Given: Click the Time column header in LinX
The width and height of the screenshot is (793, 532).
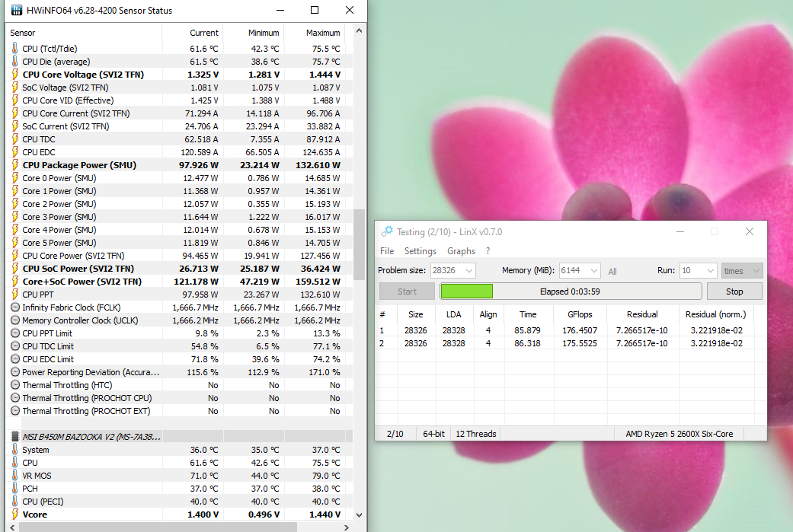Looking at the screenshot, I should (x=528, y=314).
